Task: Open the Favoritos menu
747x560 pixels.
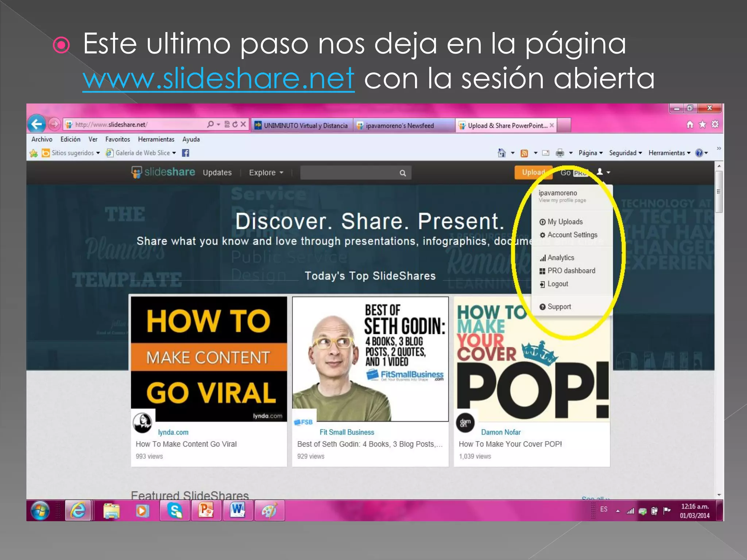Action: coord(117,139)
